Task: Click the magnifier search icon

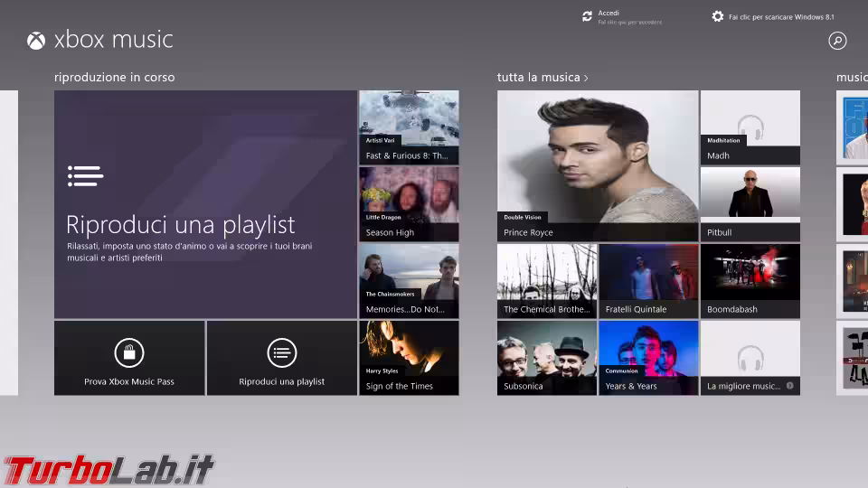Action: pos(837,41)
